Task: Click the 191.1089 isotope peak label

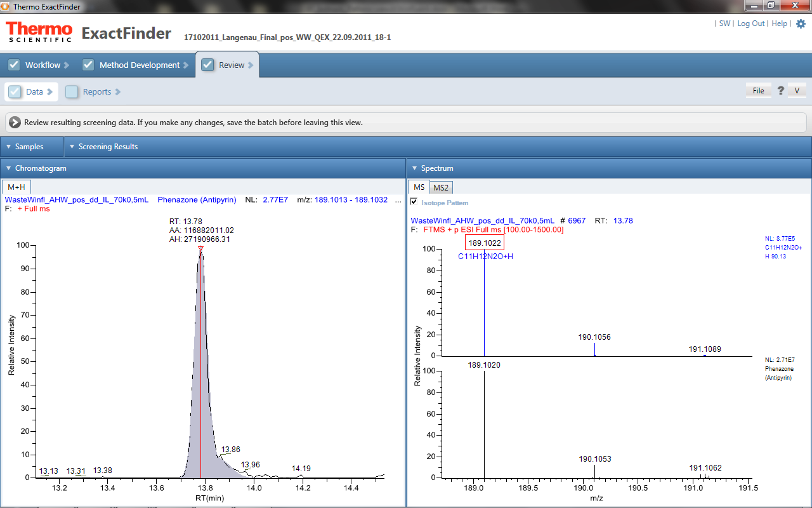Action: click(x=705, y=349)
